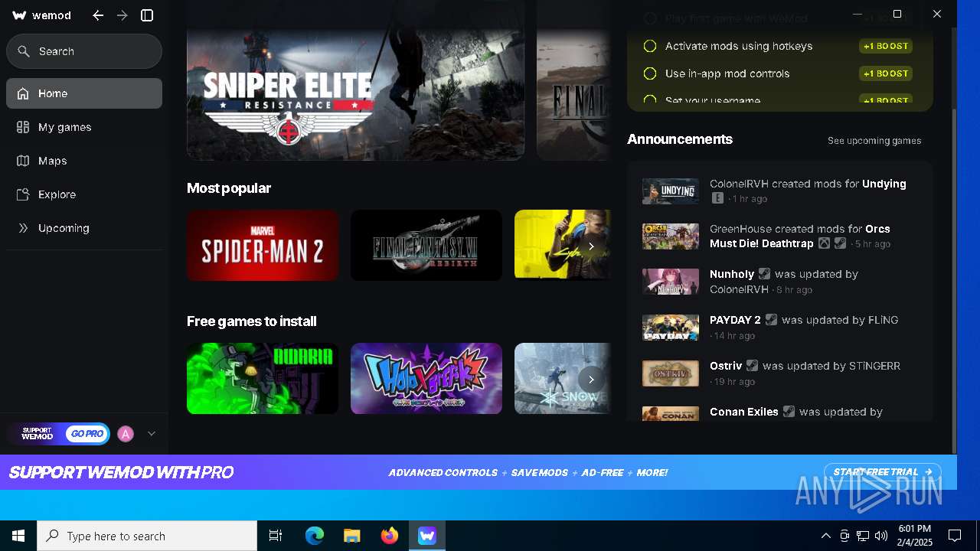This screenshot has height=551, width=980.
Task: Open Upcoming in sidebar
Action: 84,228
